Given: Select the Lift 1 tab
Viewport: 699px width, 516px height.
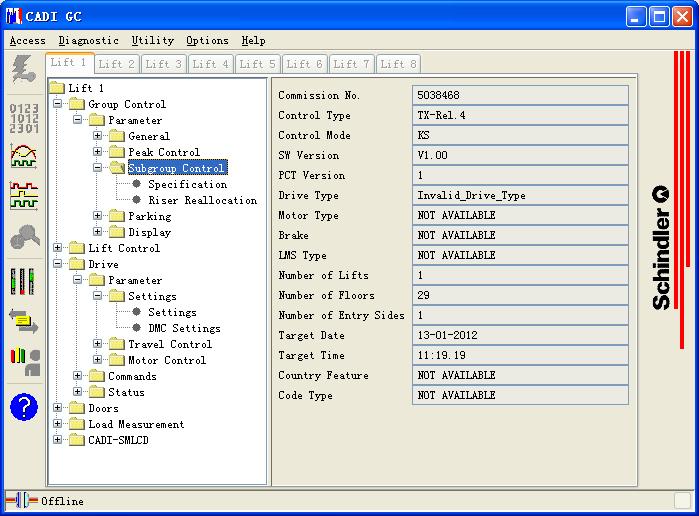Looking at the screenshot, I should pyautogui.click(x=69, y=62).
